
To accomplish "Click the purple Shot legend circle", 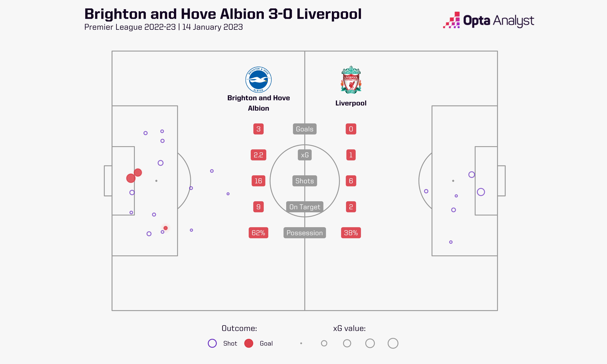I will (x=212, y=343).
